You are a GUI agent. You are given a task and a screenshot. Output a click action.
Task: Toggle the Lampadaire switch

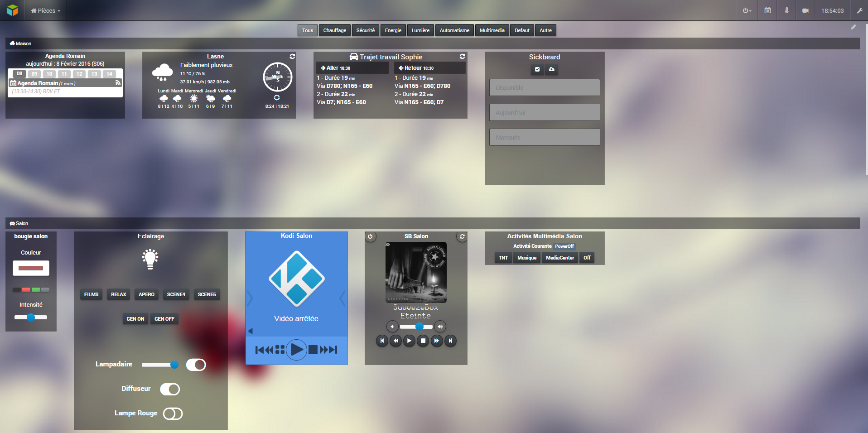[x=196, y=365]
